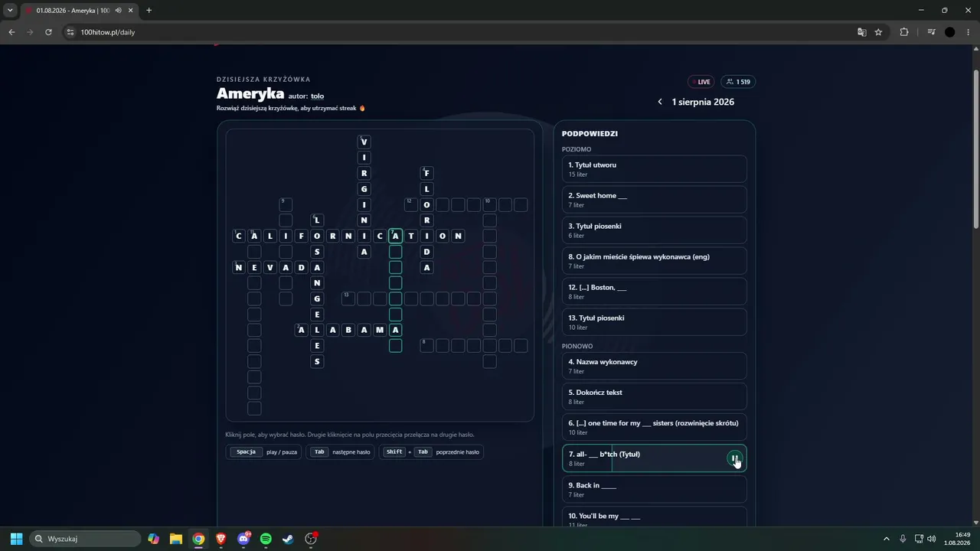Image resolution: width=980 pixels, height=551 pixels.
Task: Click the Tab następne hasło hint
Action: click(x=340, y=452)
